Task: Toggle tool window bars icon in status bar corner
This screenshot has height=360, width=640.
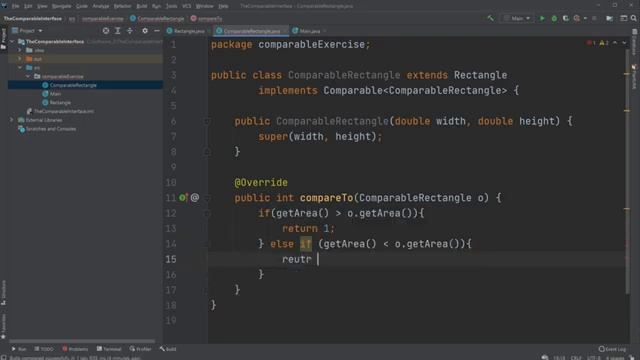Action: click(x=4, y=357)
